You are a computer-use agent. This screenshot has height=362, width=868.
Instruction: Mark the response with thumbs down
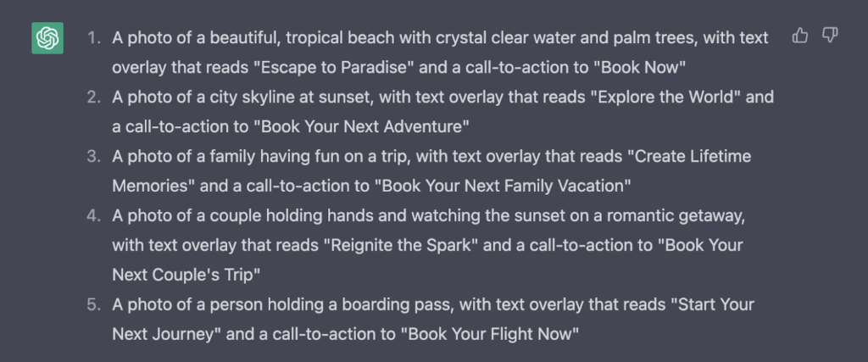830,36
